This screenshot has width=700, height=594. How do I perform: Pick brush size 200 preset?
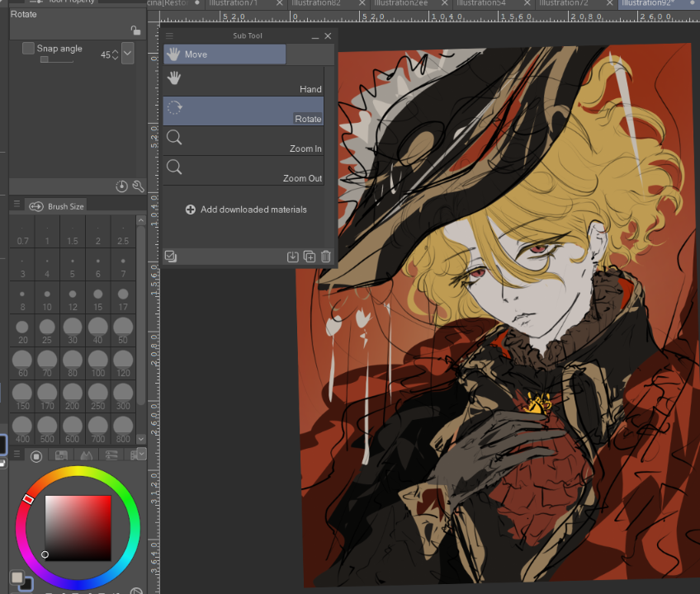73,397
